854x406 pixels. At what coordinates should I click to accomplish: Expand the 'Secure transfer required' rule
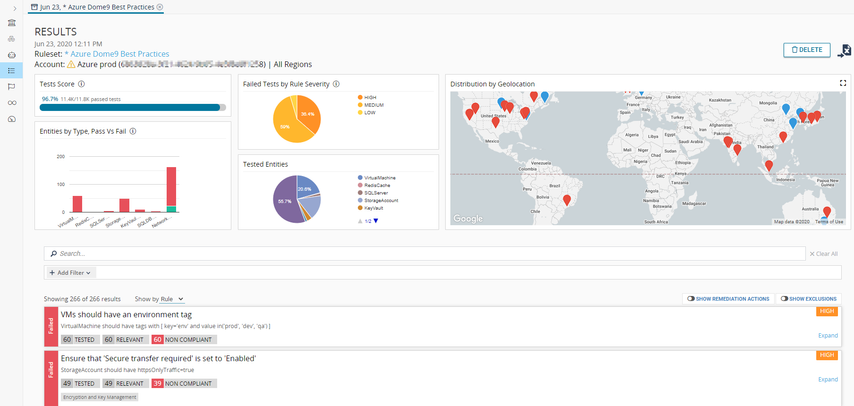tap(828, 379)
